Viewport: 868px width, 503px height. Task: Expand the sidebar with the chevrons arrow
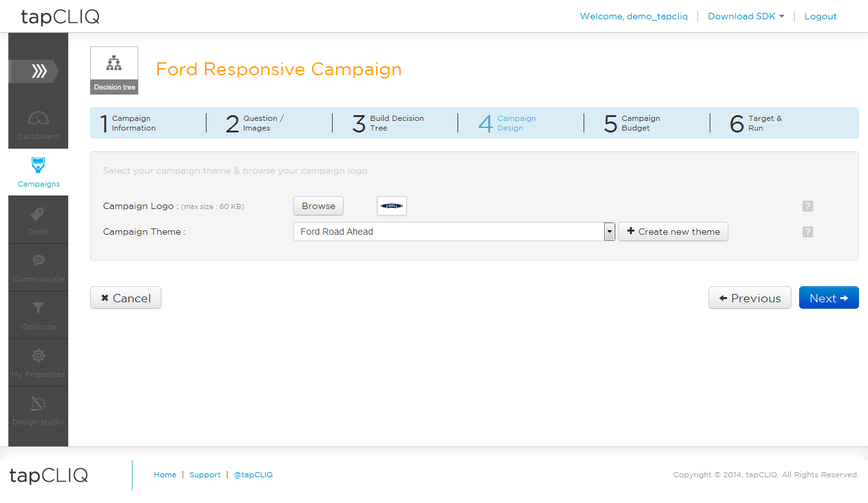click(x=33, y=71)
